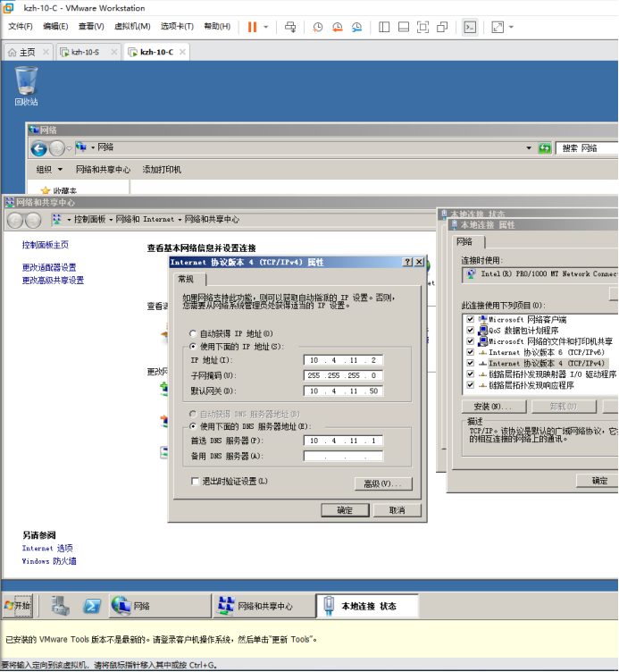Expand the stretch display dropdown arrow
The width and height of the screenshot is (619, 672).
[511, 27]
